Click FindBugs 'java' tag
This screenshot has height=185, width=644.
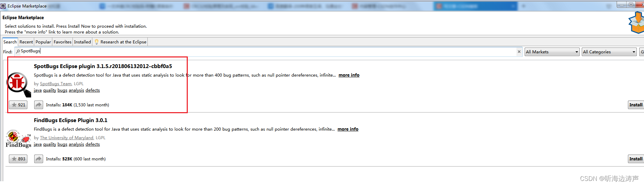point(38,144)
